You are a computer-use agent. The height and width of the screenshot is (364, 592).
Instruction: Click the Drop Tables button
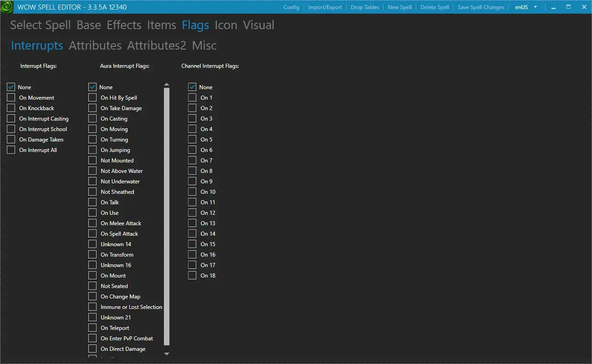coord(365,7)
